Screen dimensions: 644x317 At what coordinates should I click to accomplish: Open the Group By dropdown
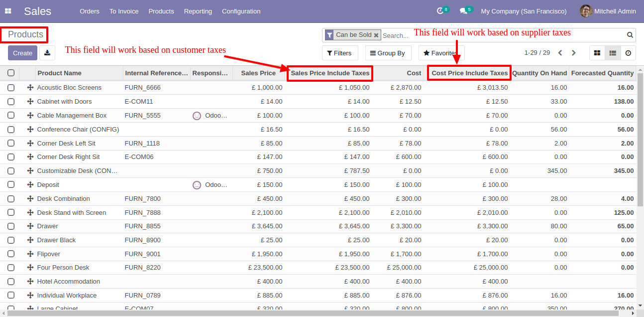pos(388,53)
